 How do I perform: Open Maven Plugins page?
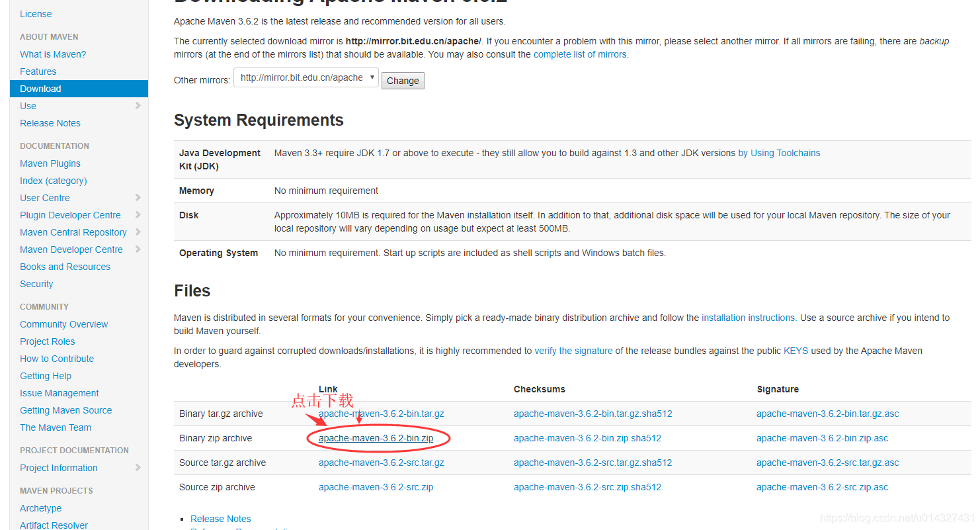click(50, 163)
